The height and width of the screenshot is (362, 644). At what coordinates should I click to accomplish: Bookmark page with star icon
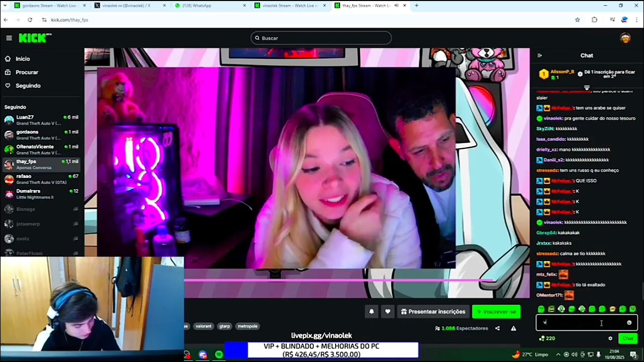point(578,20)
